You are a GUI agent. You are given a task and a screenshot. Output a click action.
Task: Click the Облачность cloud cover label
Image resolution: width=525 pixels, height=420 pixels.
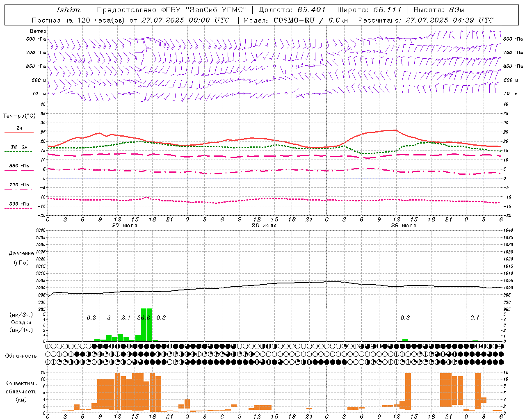pyautogui.click(x=21, y=356)
